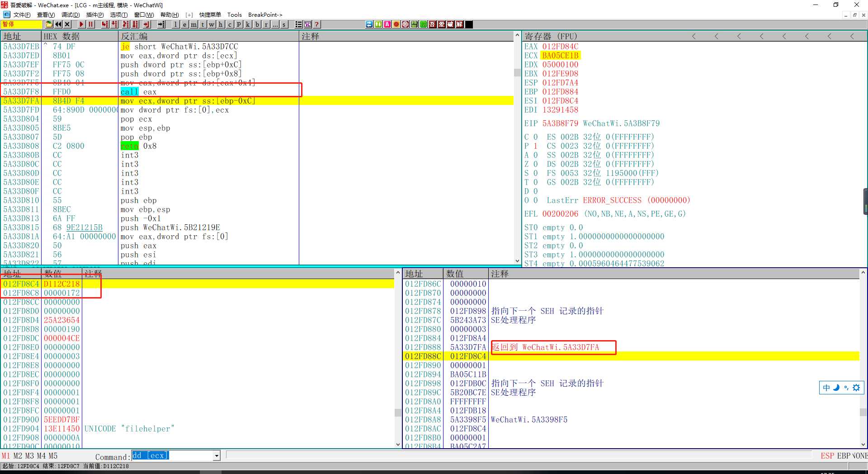Click the scroll-down arrow of the stack pane
Image resolution: width=868 pixels, height=474 pixels.
point(863,445)
